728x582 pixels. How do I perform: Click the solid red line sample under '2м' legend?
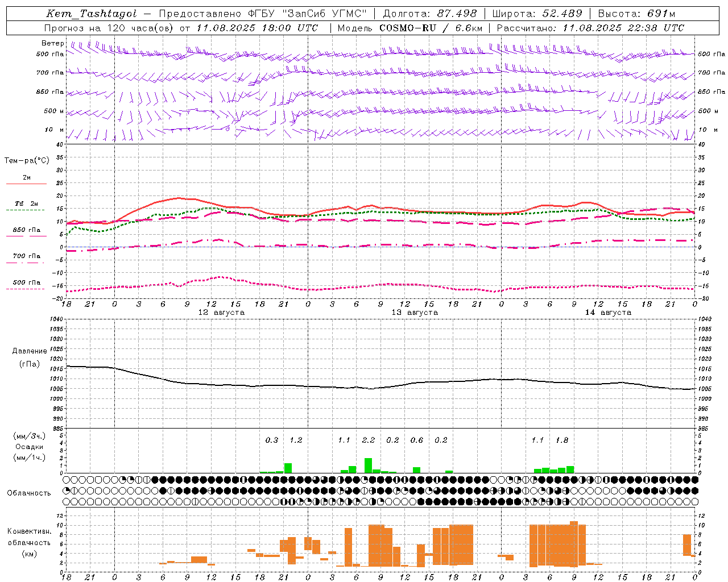pyautogui.click(x=26, y=184)
